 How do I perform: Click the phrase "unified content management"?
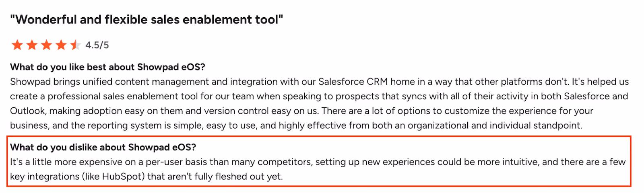coord(146,82)
